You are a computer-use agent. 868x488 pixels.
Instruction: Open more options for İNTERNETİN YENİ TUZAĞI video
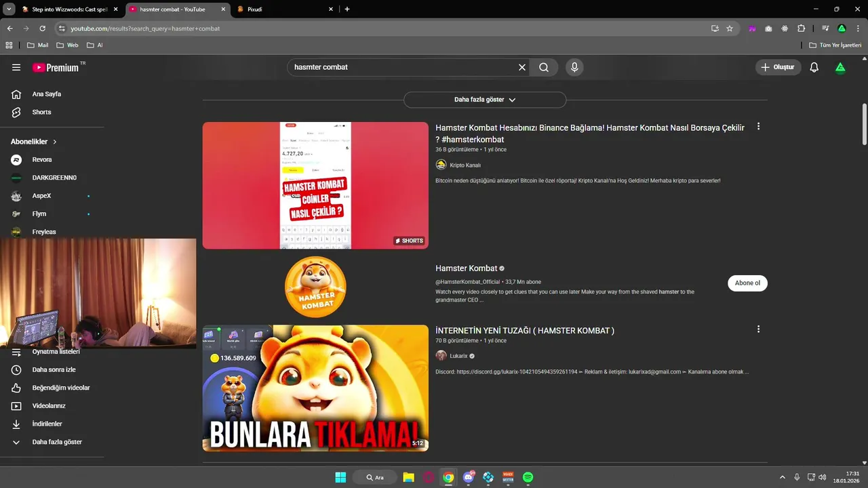[x=758, y=329]
